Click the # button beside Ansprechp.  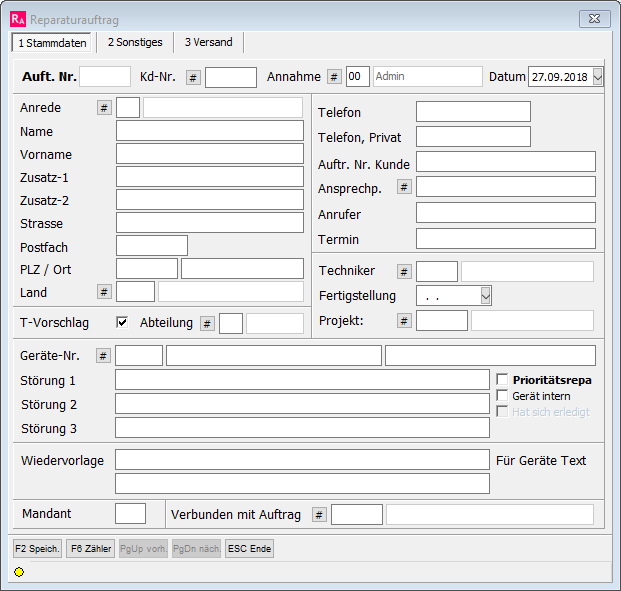(404, 187)
